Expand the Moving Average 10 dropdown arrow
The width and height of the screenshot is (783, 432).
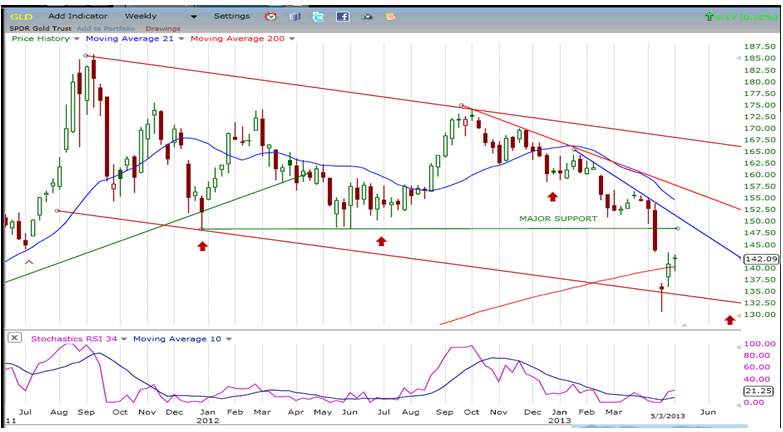click(x=229, y=339)
